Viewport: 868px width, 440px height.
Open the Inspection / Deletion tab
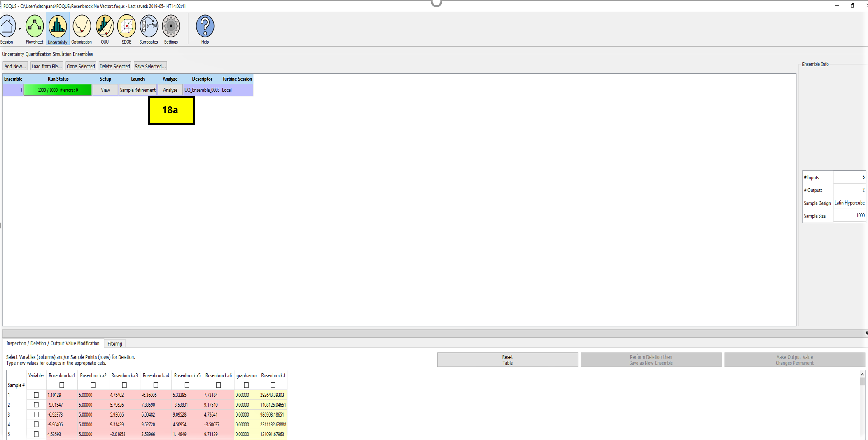(53, 343)
